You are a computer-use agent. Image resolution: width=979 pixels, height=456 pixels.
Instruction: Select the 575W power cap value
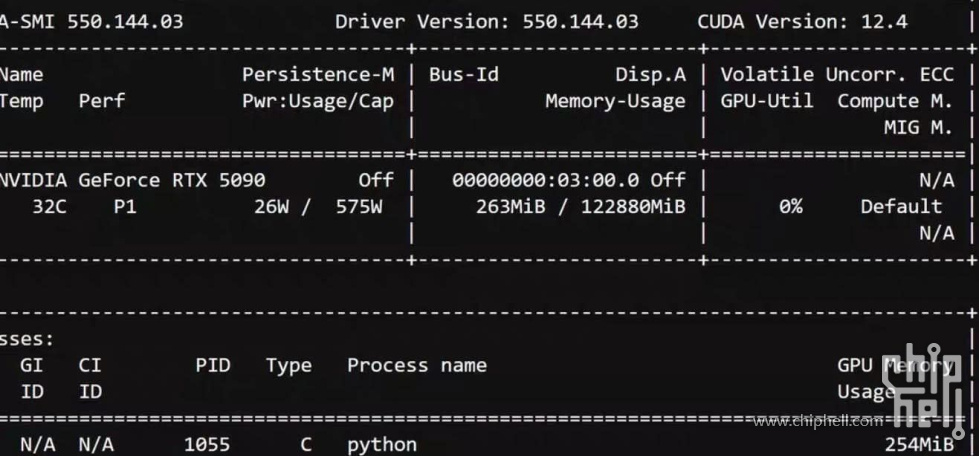(359, 207)
